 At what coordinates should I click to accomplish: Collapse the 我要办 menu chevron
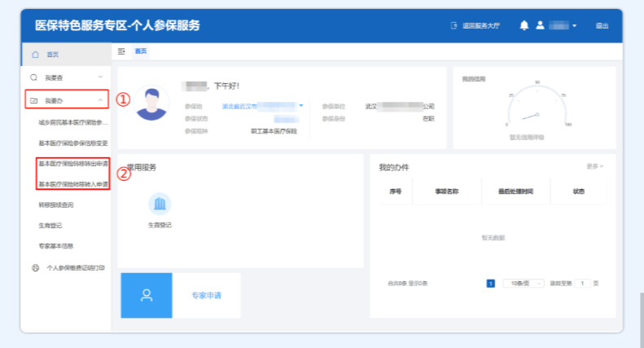coord(100,100)
